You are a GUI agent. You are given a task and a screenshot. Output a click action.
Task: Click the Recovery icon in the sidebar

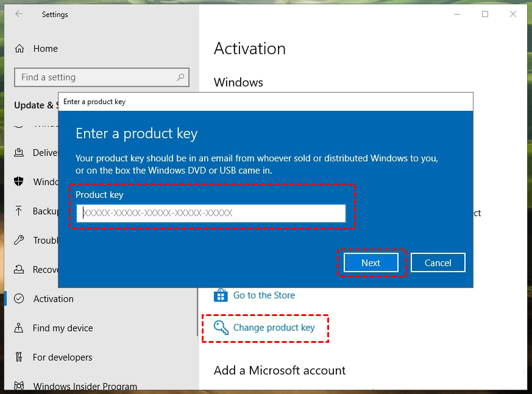click(20, 270)
